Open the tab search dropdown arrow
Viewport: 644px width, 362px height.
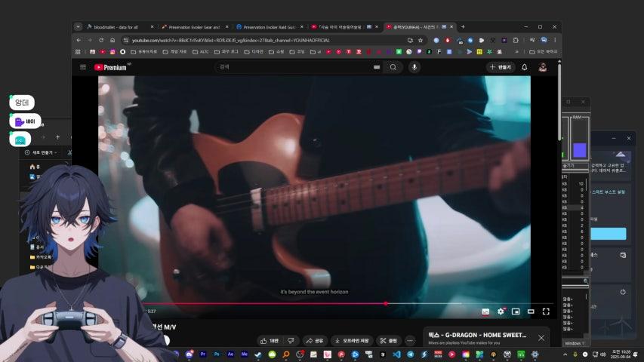click(78, 26)
